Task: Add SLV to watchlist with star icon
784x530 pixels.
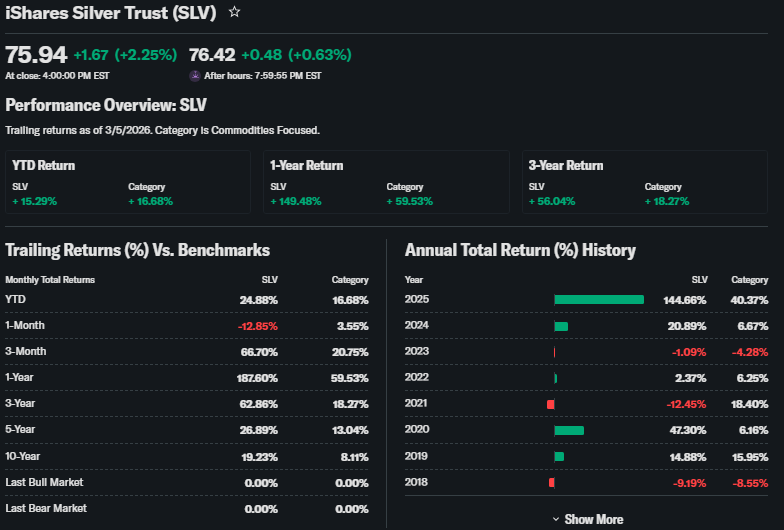Action: click(234, 12)
